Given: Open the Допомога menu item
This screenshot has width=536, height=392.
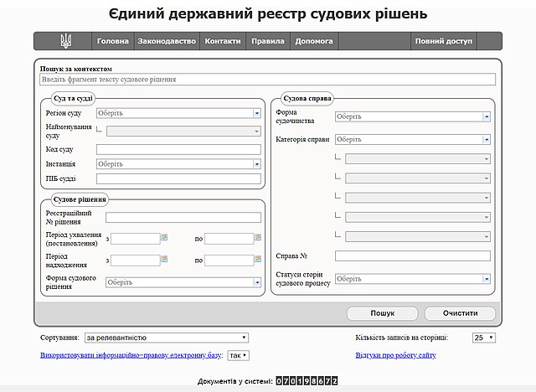Looking at the screenshot, I should (x=314, y=41).
